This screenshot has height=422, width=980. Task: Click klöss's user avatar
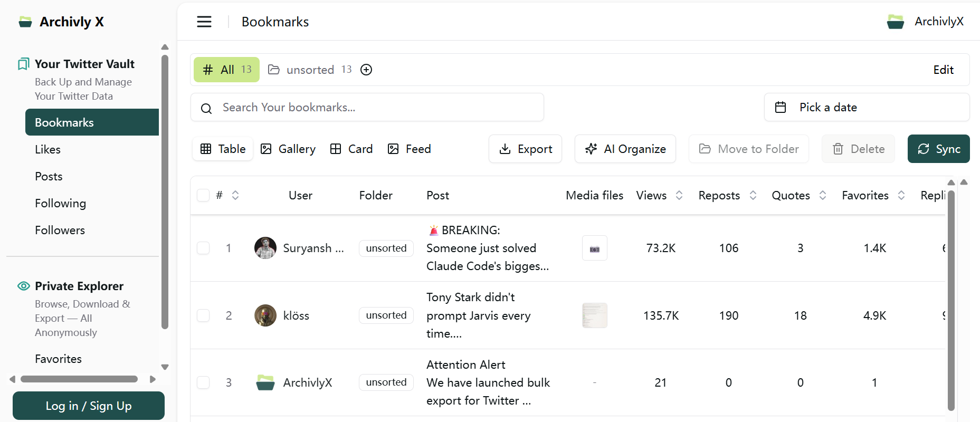tap(265, 315)
